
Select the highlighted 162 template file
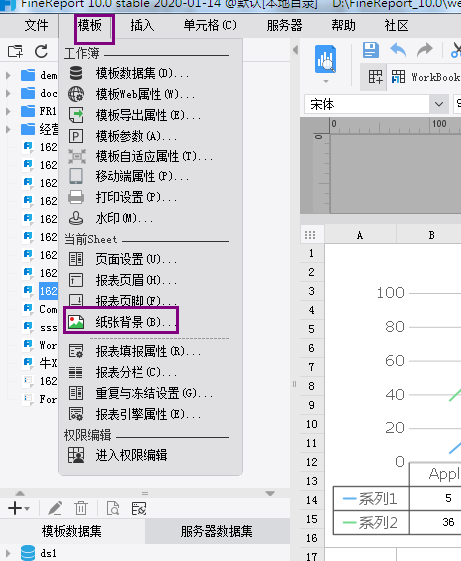pyautogui.click(x=48, y=291)
